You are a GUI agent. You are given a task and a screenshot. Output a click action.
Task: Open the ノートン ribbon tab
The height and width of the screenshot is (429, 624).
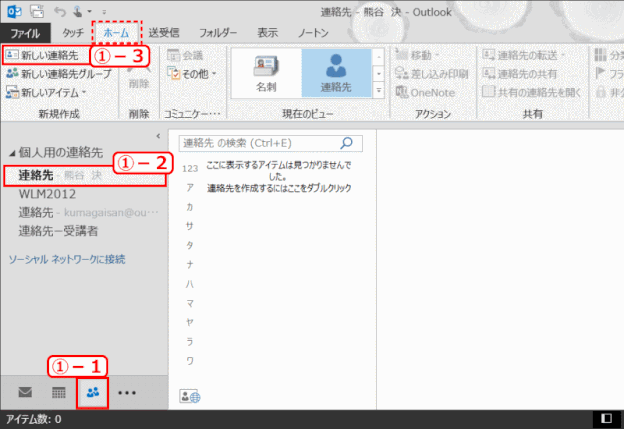tap(313, 33)
